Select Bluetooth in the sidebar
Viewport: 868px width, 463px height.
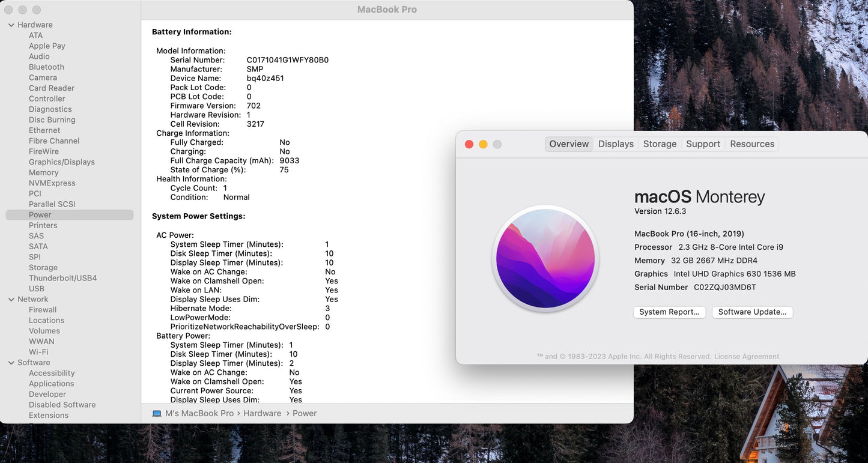[x=46, y=67]
